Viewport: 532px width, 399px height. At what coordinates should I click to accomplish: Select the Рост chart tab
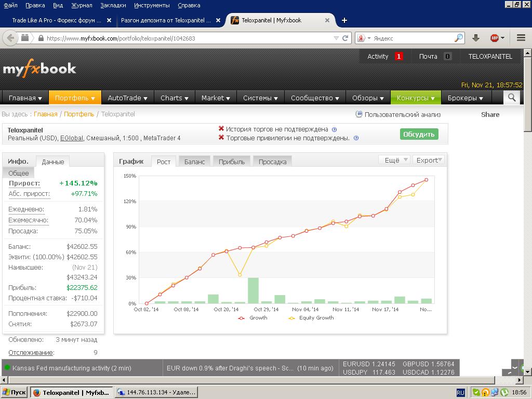164,162
